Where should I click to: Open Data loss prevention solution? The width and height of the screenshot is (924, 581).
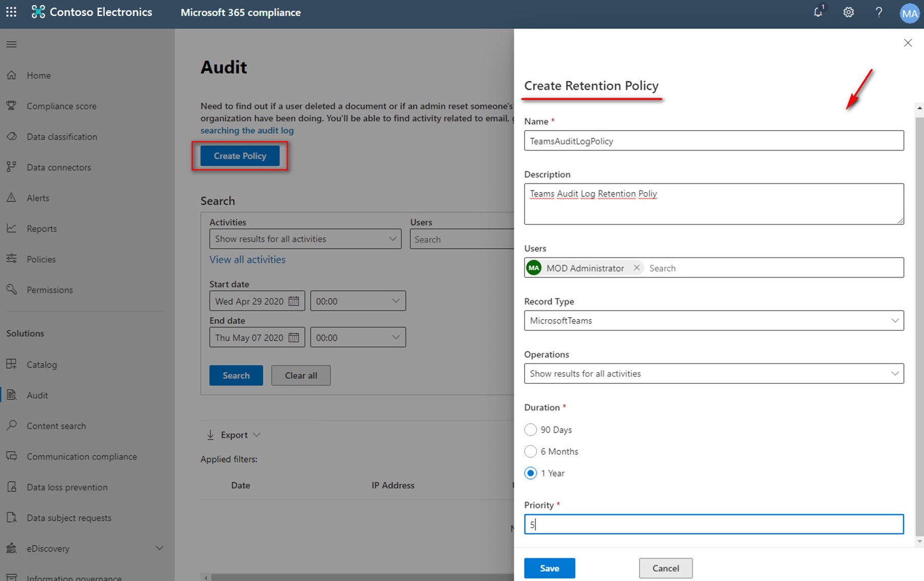tap(67, 487)
